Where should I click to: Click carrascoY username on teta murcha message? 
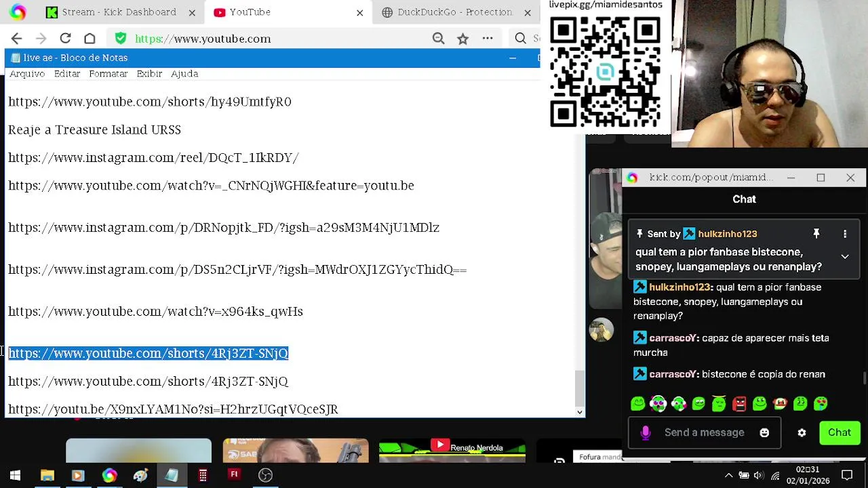[x=674, y=338]
